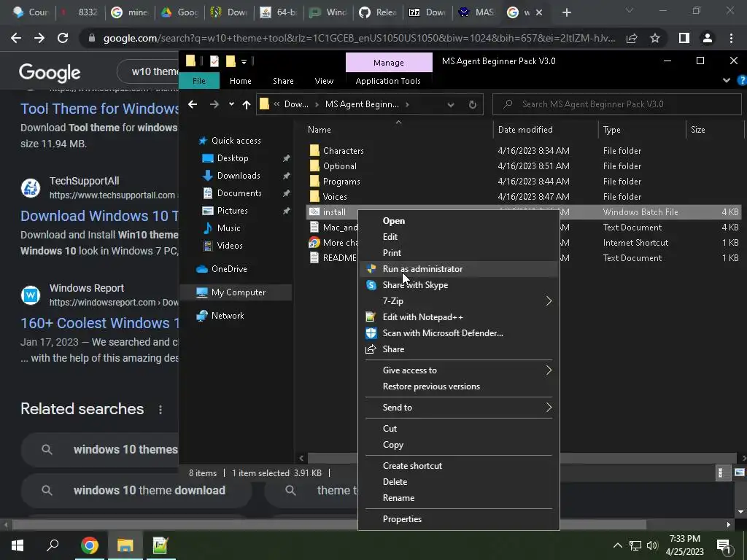Select Run as administrator in context menu
Viewport: 747px width, 560px height.
pyautogui.click(x=458, y=269)
